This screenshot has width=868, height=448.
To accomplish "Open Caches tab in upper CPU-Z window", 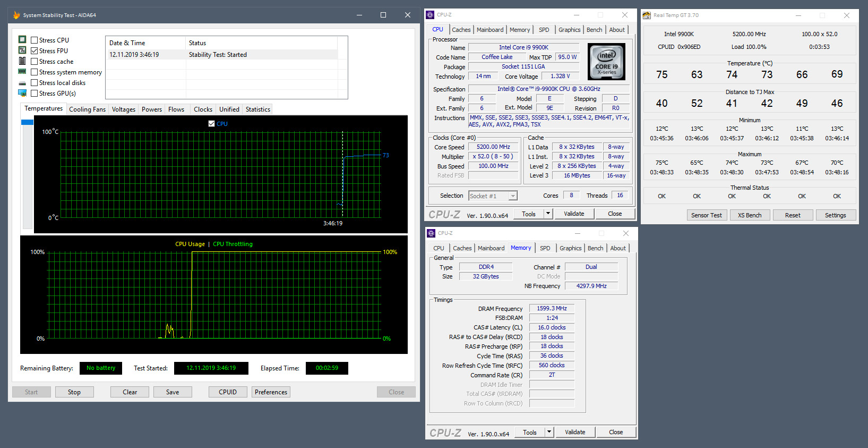I will click(x=461, y=30).
